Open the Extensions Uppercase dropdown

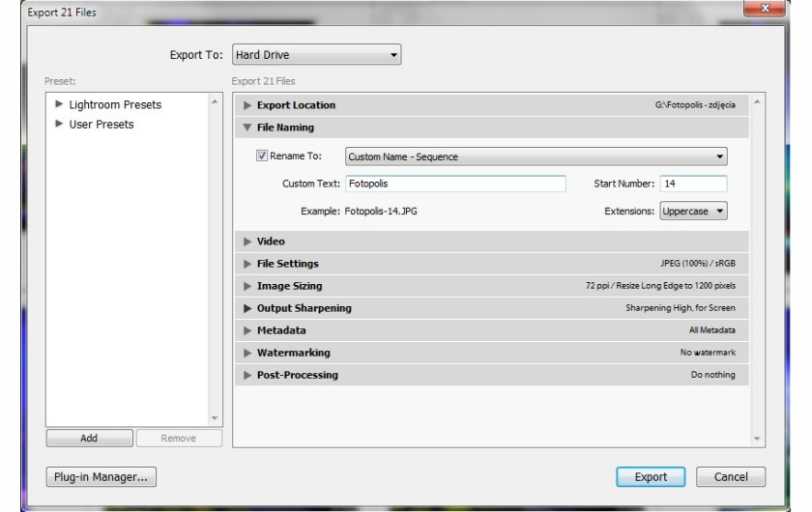(x=693, y=211)
